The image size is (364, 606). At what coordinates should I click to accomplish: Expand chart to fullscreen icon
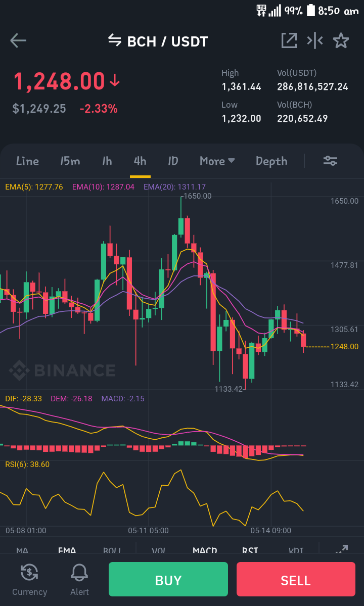pyautogui.click(x=342, y=549)
